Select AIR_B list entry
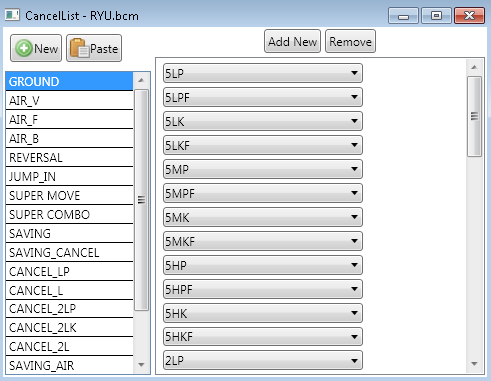Viewport: 491px width, 381px height. point(69,138)
